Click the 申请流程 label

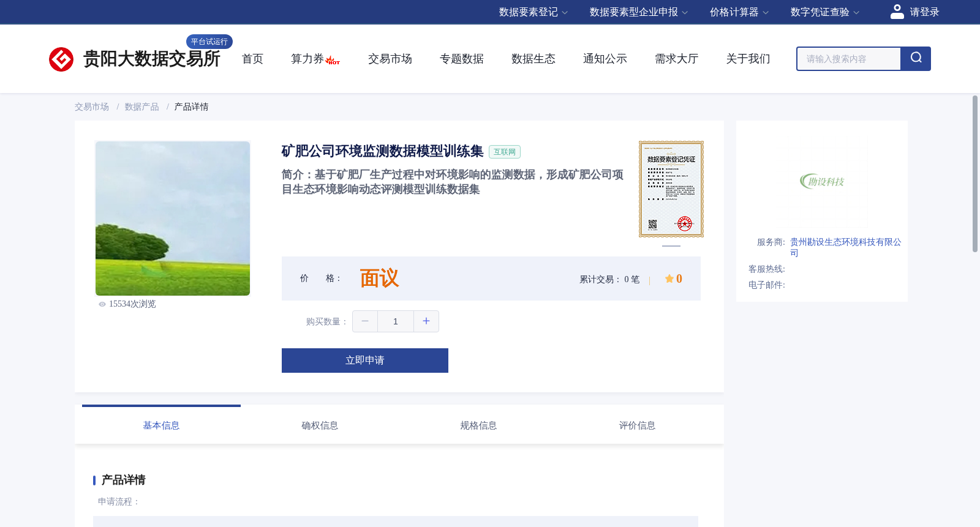point(119,502)
